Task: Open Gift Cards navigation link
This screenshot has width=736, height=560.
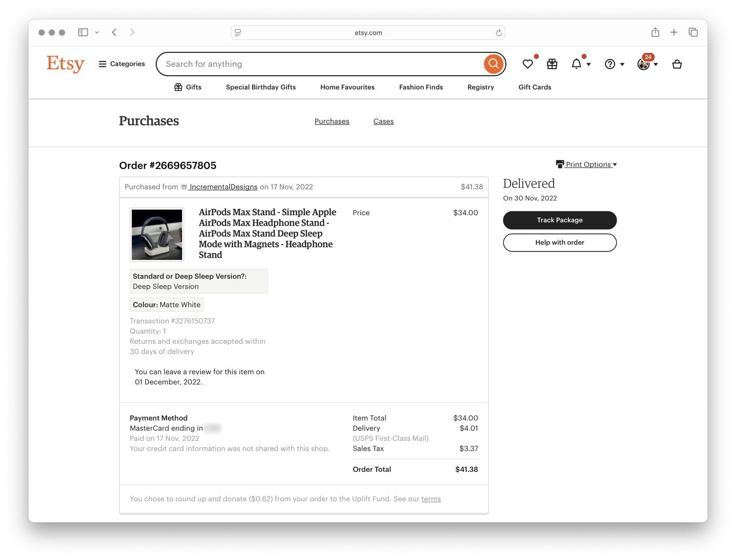Action: pos(535,87)
